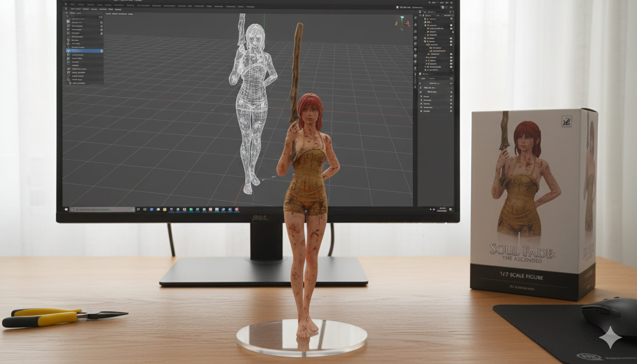Toggle visibility of the topmost outliner item
Viewport: 637px width, 364px height.
[451, 18]
